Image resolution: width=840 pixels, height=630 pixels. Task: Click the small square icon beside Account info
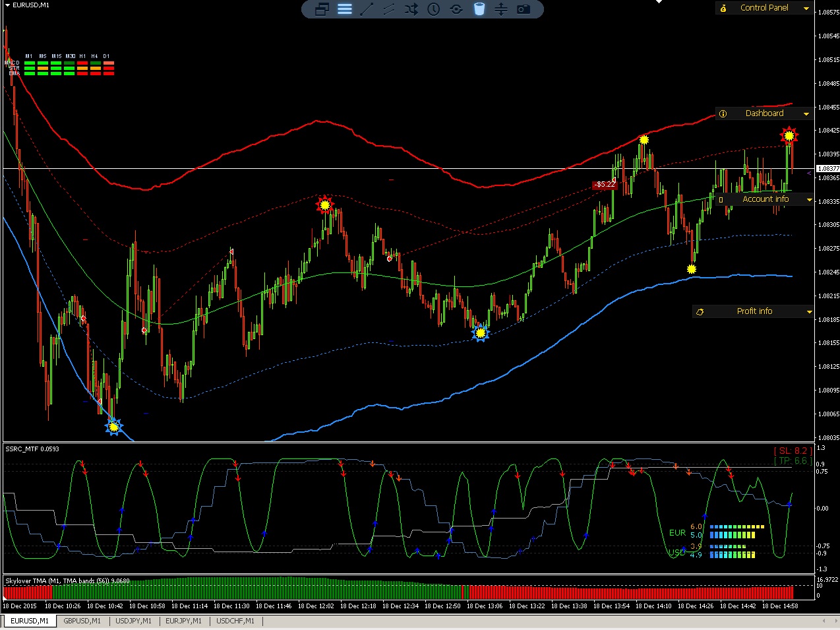click(x=721, y=199)
